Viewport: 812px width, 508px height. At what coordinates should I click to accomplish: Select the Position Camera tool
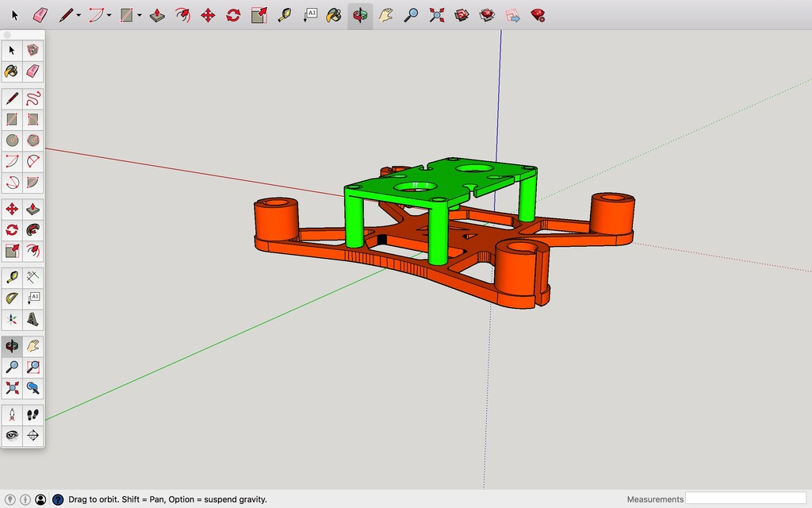coord(12,414)
